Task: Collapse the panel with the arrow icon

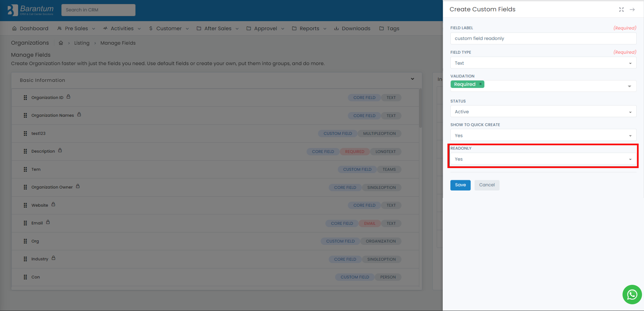Action: click(632, 9)
